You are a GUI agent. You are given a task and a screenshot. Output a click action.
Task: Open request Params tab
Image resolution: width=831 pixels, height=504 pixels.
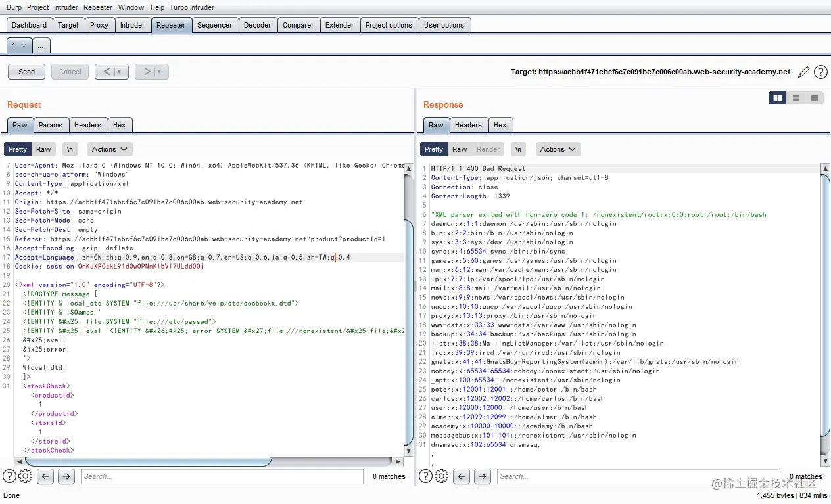point(51,125)
